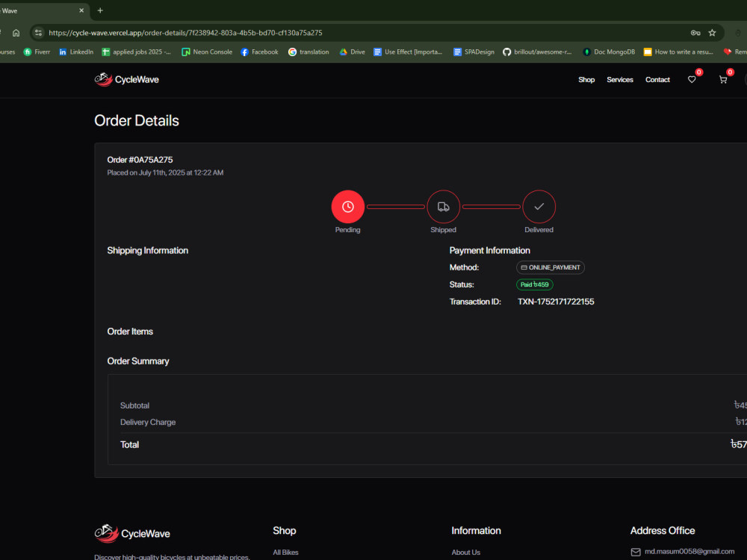Viewport: 747px width, 560px height.
Task: Open the wishlist heart icon
Action: tap(692, 80)
